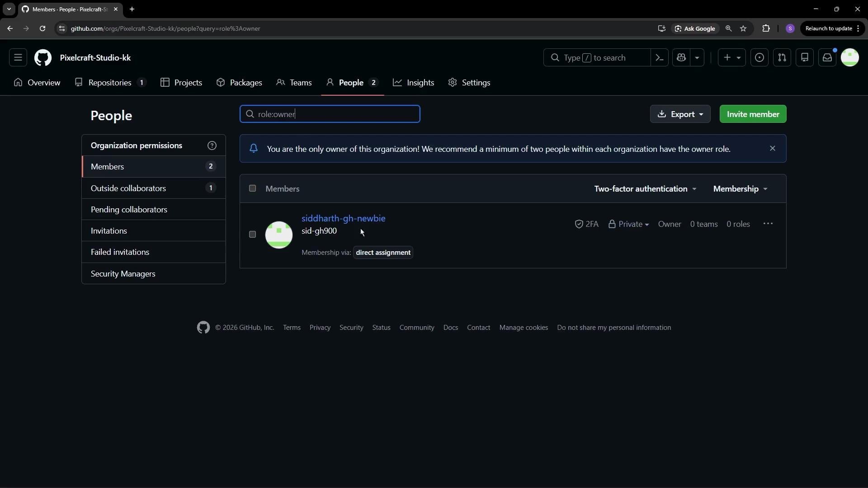The height and width of the screenshot is (488, 868).
Task: Open the Membership filter dropdown
Action: pos(740,189)
